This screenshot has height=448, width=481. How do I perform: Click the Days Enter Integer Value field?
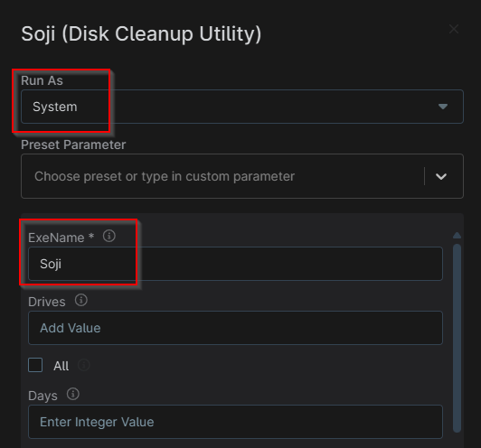(x=235, y=422)
